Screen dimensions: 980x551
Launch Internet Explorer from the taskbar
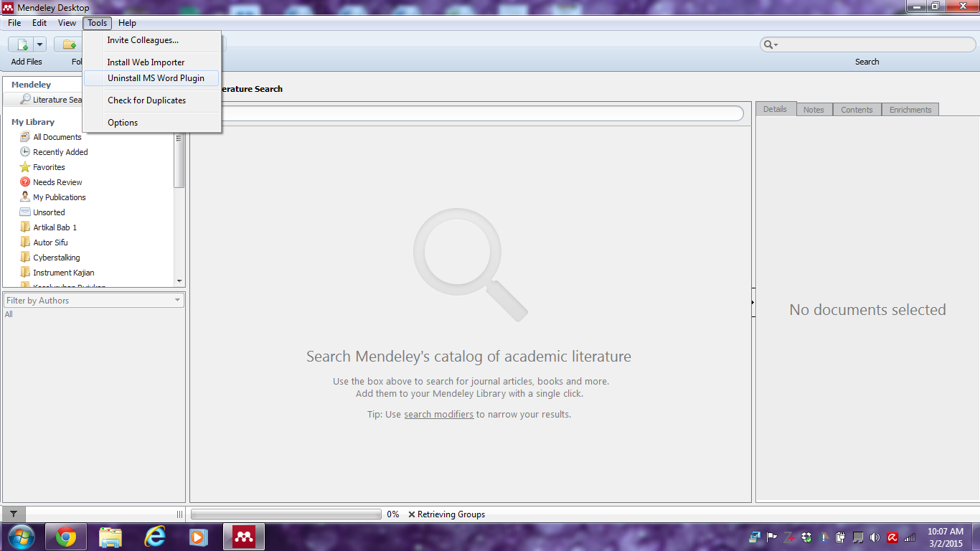155,537
